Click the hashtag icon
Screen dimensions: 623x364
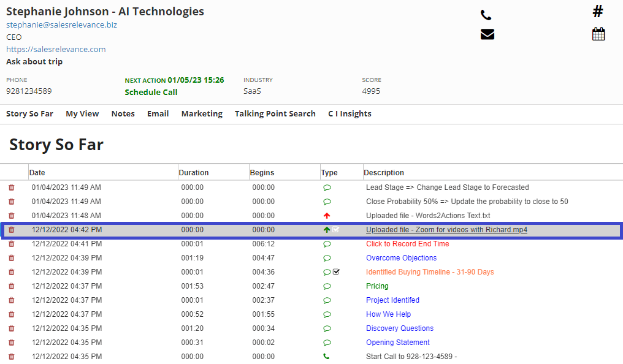point(598,11)
